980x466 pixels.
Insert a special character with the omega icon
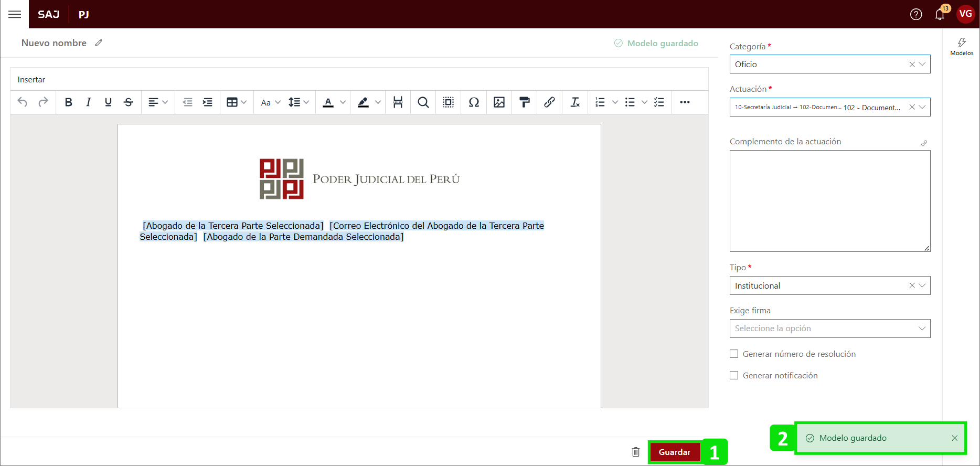(474, 102)
